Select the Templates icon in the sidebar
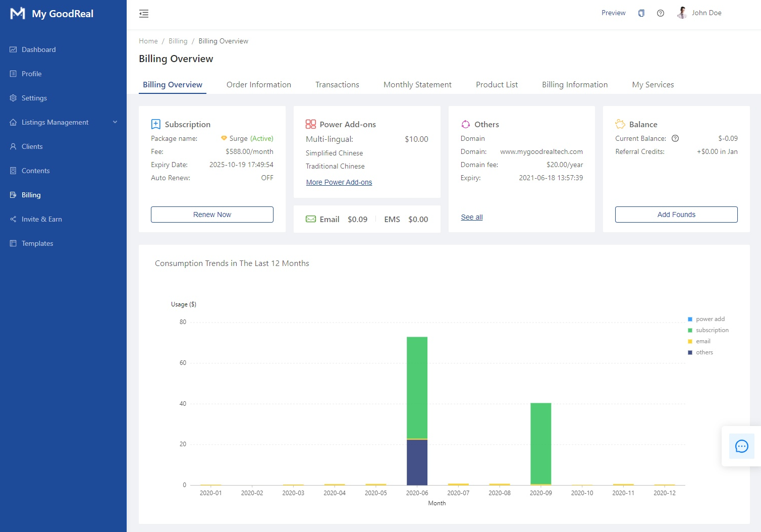Viewport: 761px width, 532px height. (x=13, y=243)
